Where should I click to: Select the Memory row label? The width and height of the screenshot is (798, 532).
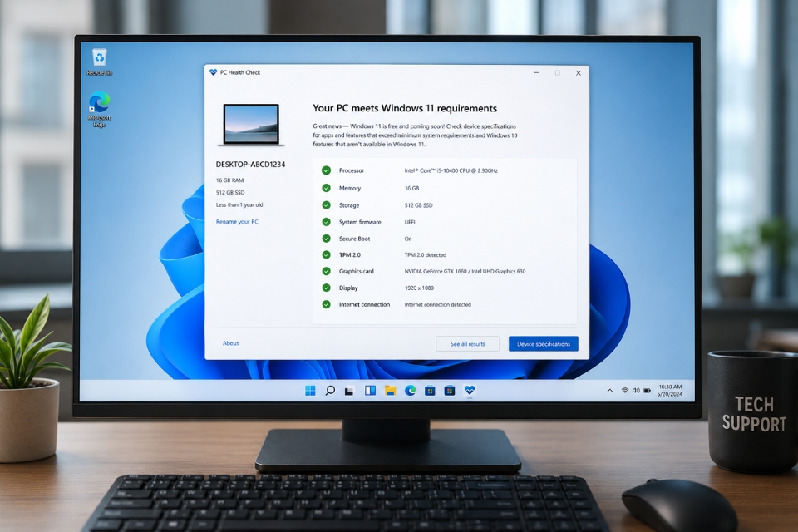[350, 188]
